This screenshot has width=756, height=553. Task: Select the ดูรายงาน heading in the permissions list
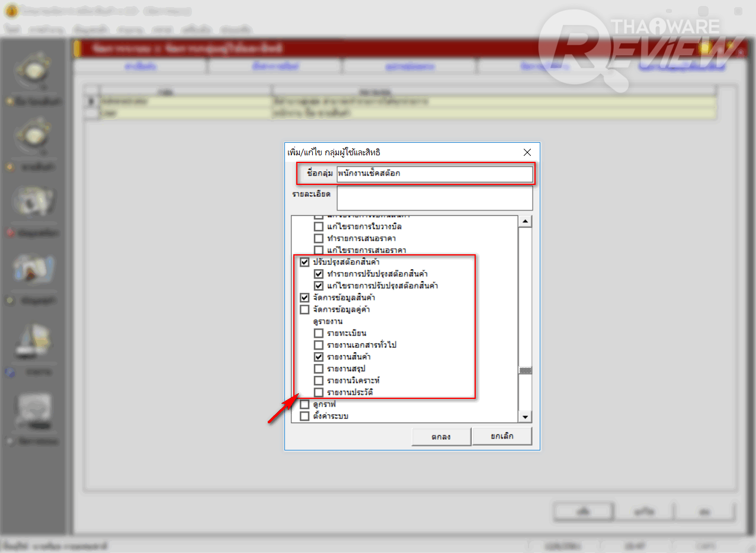328,321
